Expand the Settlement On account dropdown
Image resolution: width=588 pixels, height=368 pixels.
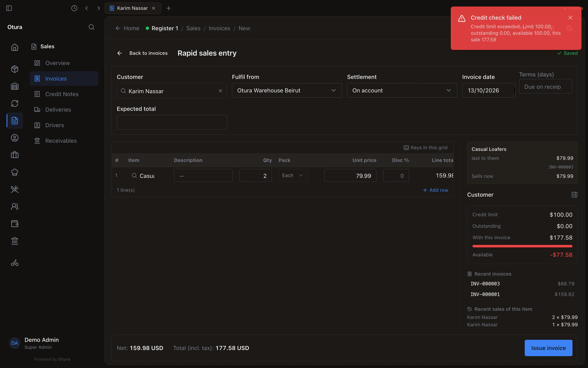tap(402, 91)
